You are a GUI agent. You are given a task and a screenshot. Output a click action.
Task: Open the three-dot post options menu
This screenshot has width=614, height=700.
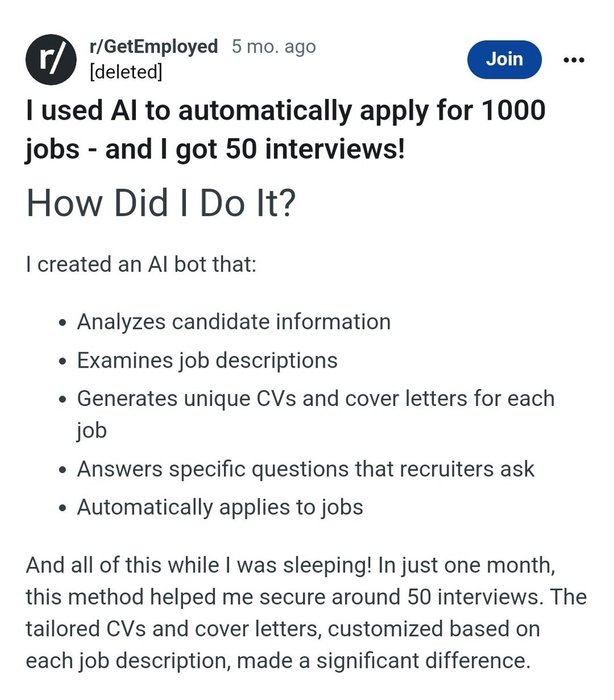[x=574, y=60]
